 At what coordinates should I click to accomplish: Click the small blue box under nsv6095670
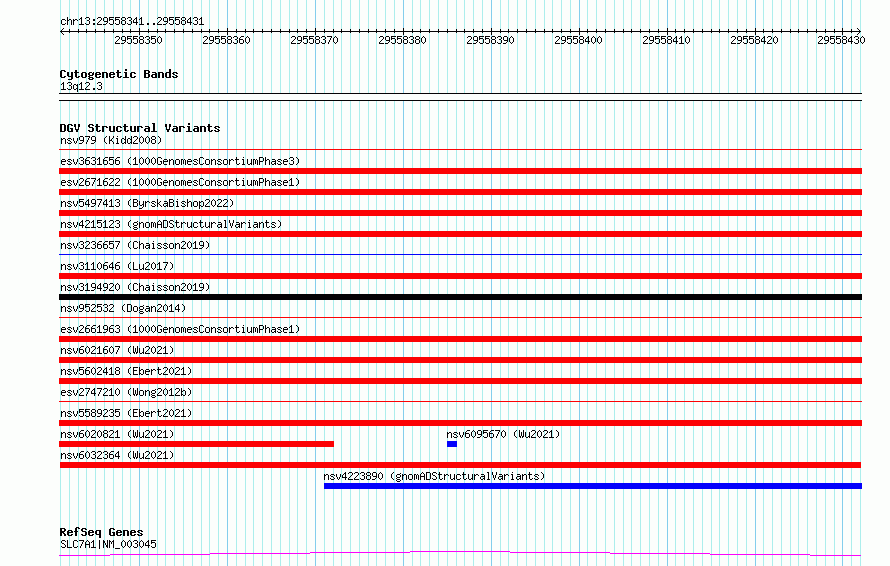tap(452, 444)
